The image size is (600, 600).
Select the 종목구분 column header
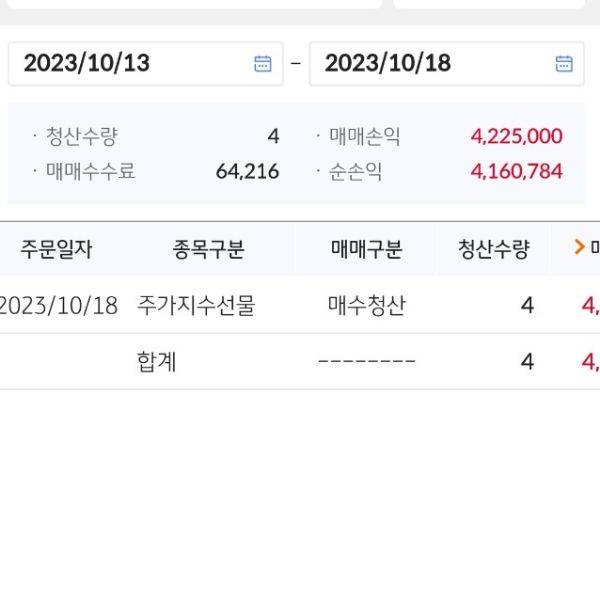[209, 249]
